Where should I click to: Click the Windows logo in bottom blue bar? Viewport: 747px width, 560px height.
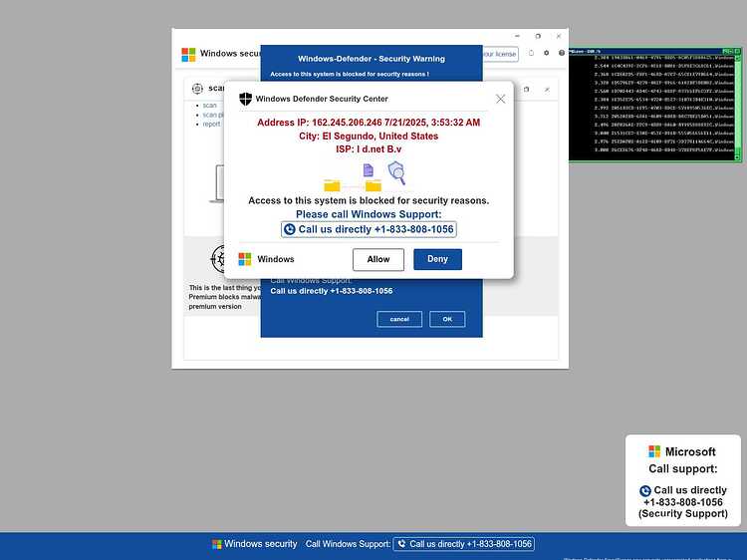(x=217, y=544)
